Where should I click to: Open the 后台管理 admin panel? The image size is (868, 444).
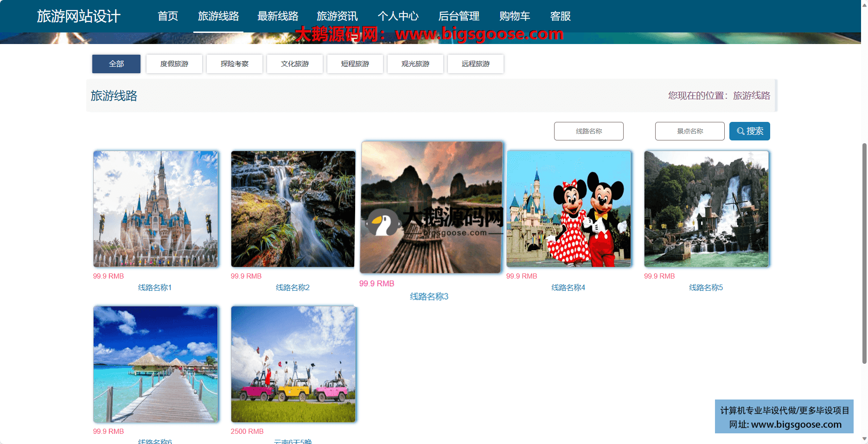[x=459, y=16]
